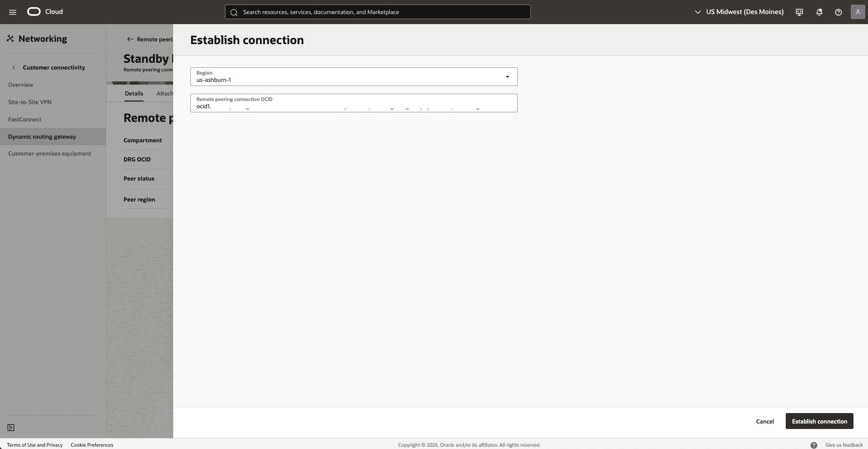Open the navigation hamburger menu

coord(12,12)
